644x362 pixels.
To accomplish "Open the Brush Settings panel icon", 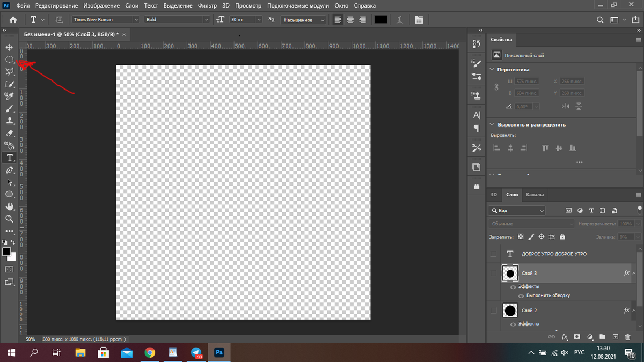I will pyautogui.click(x=476, y=63).
